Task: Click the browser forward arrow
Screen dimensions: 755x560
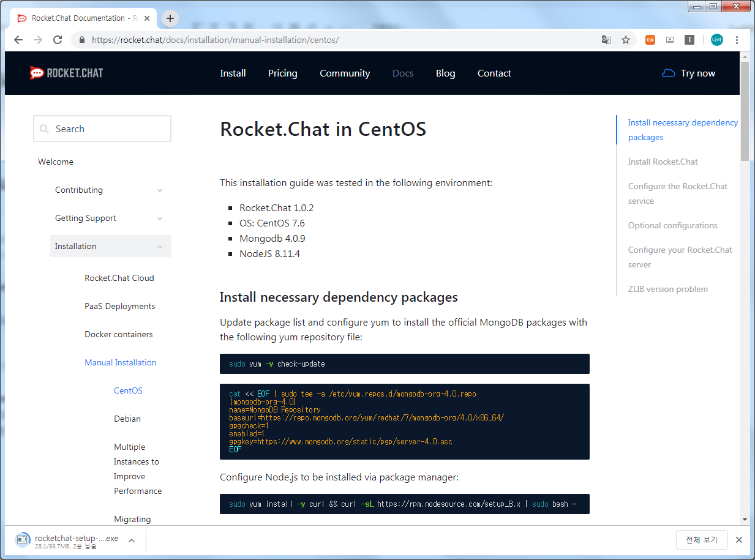Action: coord(38,40)
